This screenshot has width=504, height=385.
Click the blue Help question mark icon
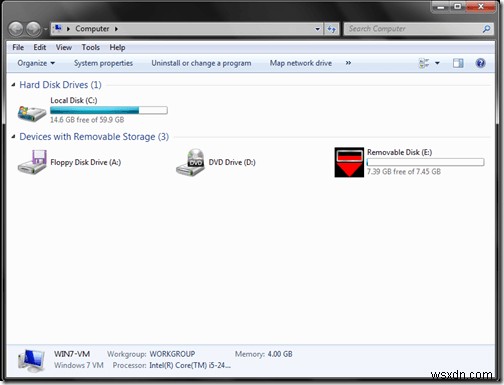tap(480, 63)
